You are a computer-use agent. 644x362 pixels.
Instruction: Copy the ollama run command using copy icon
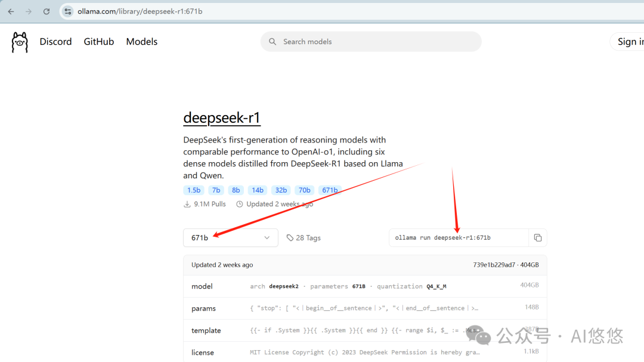point(538,237)
